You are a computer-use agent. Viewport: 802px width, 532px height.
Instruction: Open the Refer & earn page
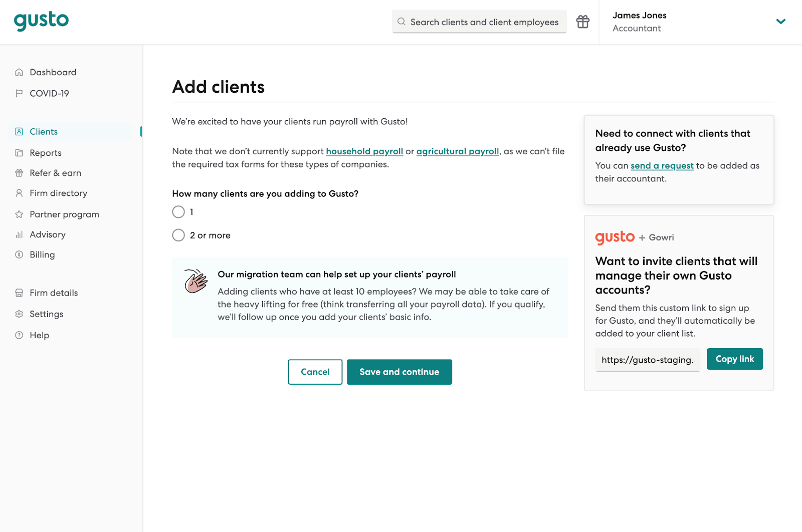coord(55,173)
